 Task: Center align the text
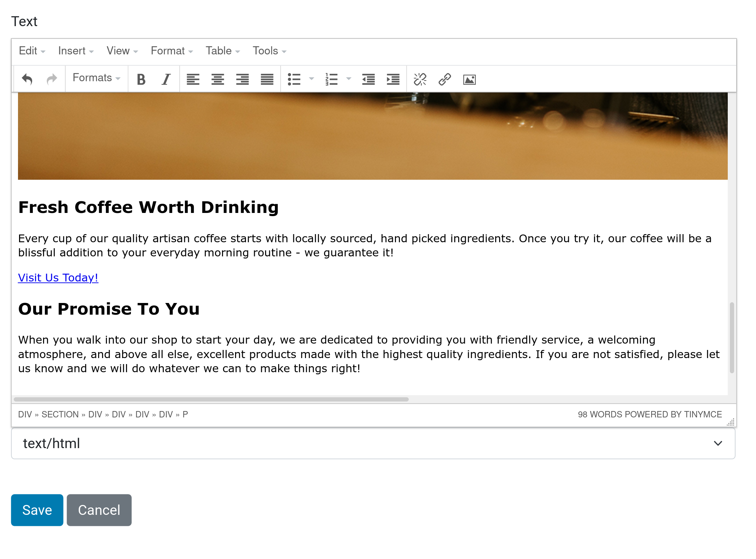218,79
